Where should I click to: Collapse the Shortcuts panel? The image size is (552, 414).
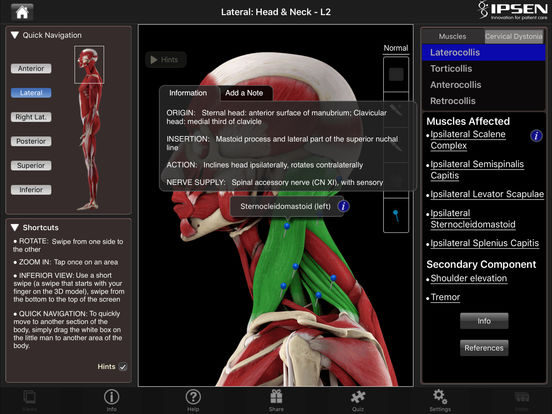[15, 227]
